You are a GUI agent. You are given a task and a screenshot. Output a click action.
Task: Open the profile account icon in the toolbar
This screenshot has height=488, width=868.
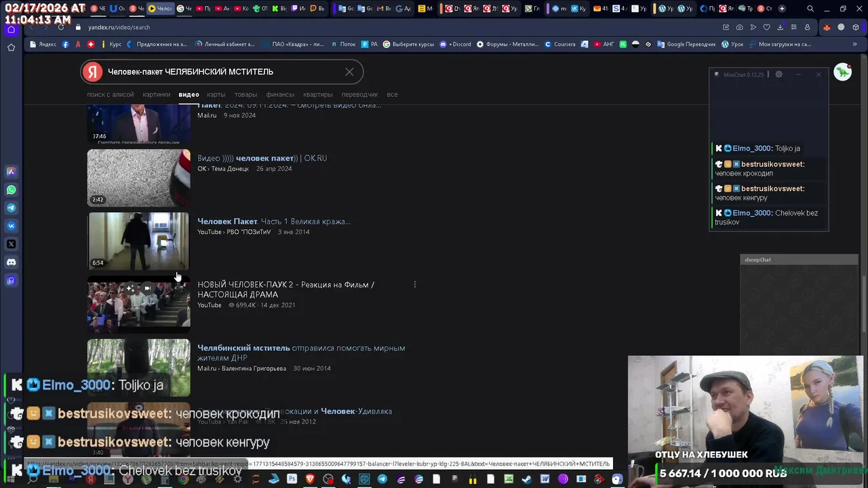tap(807, 27)
